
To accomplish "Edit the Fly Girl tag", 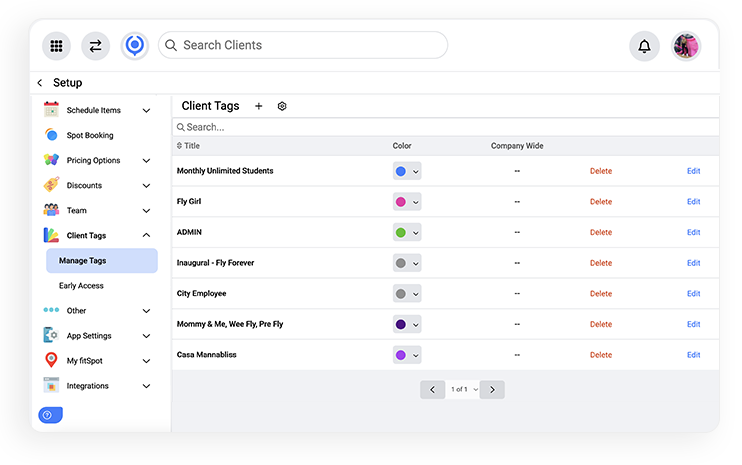I will point(694,202).
